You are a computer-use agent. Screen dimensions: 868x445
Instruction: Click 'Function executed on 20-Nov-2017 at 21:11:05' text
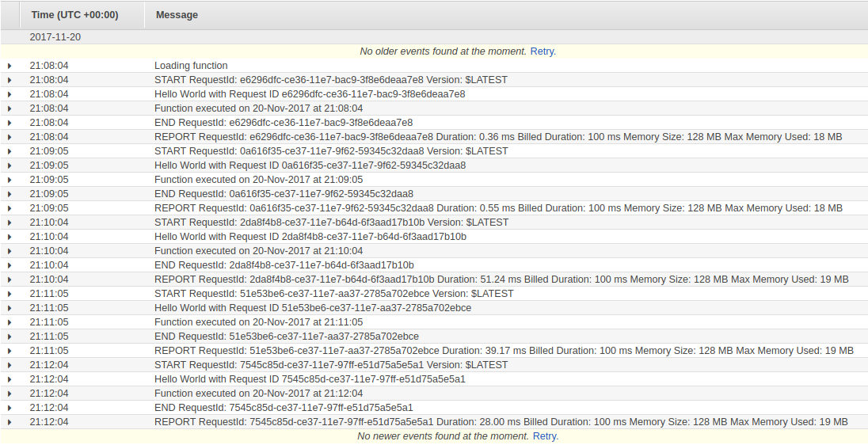click(x=258, y=323)
